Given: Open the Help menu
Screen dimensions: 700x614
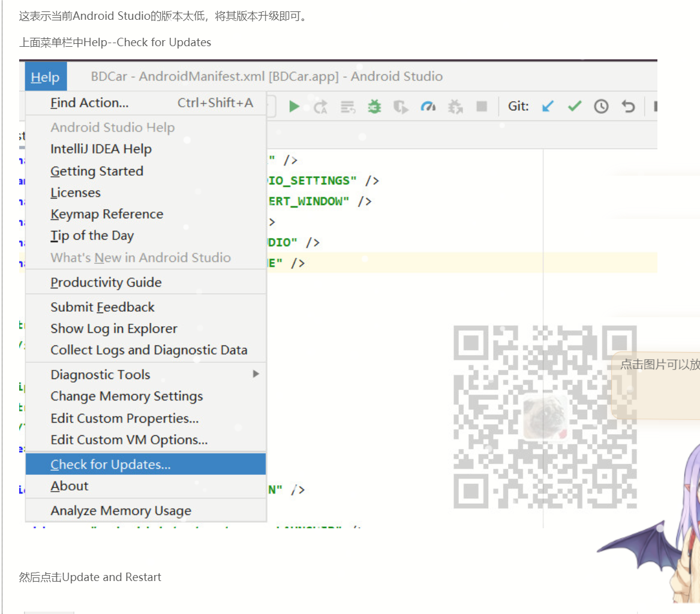Looking at the screenshot, I should pyautogui.click(x=46, y=77).
